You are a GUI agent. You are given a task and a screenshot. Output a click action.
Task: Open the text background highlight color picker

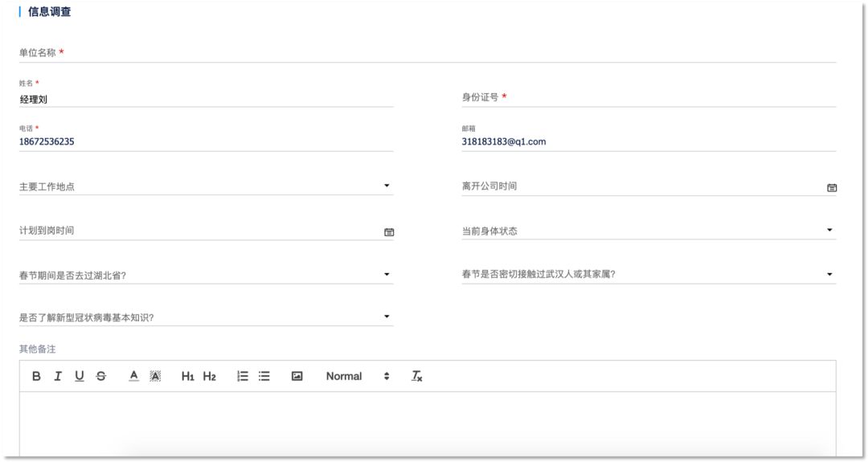pyautogui.click(x=155, y=376)
